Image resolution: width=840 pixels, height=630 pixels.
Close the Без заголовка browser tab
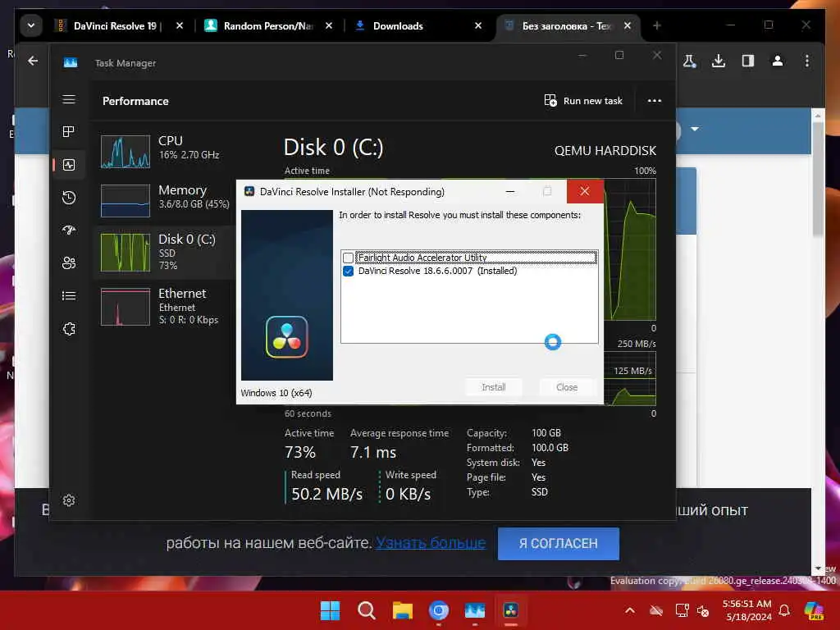[628, 25]
